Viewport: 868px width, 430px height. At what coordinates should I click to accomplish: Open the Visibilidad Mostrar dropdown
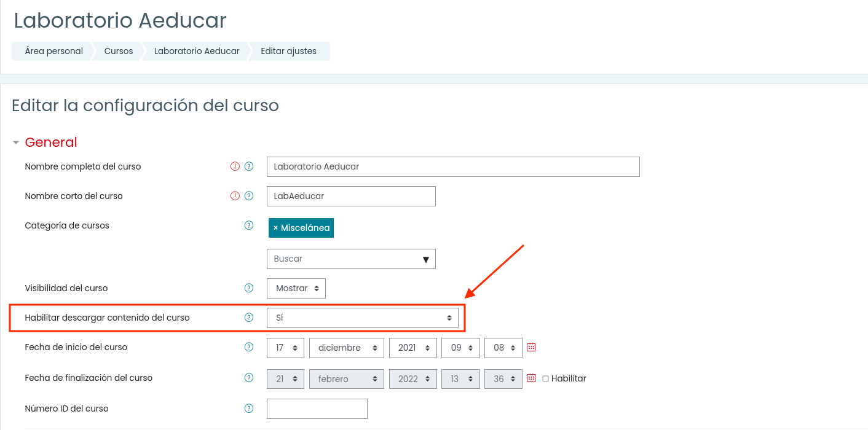(296, 289)
